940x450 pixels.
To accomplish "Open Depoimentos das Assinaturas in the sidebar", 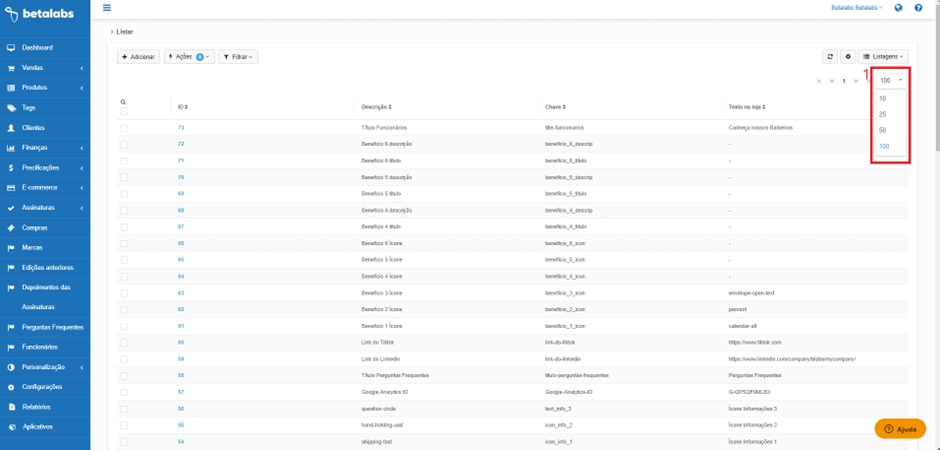I will (x=45, y=297).
